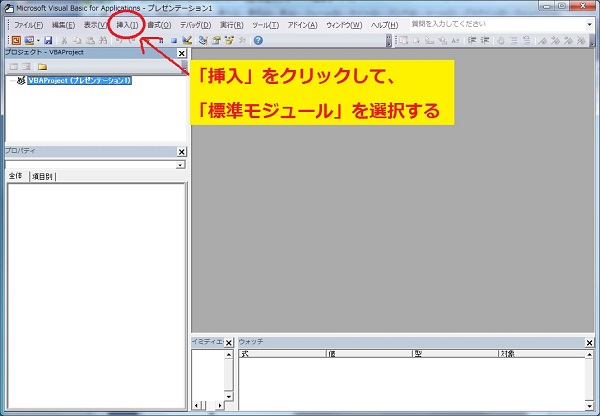Switch to PowerPoint view icon

pyautogui.click(x=16, y=40)
